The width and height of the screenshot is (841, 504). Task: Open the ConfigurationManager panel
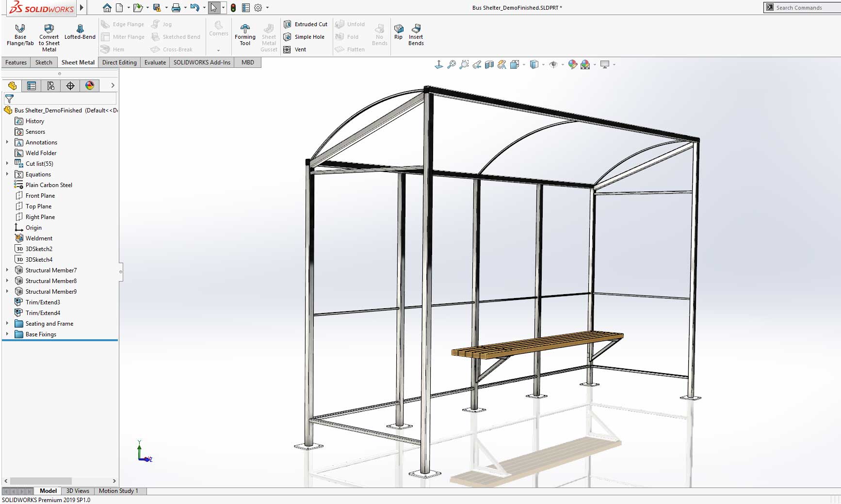tap(50, 86)
